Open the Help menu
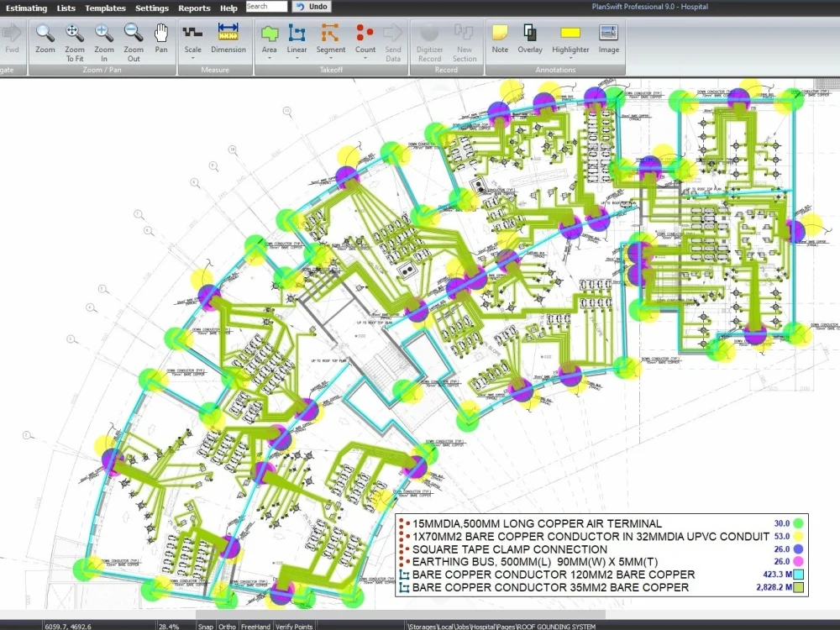 tap(228, 8)
